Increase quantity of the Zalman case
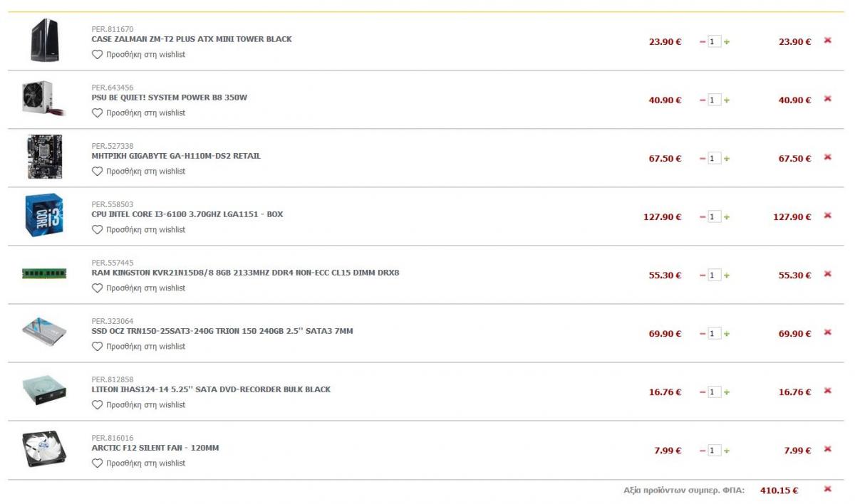Screen dimensions: 855x504 click(x=727, y=42)
